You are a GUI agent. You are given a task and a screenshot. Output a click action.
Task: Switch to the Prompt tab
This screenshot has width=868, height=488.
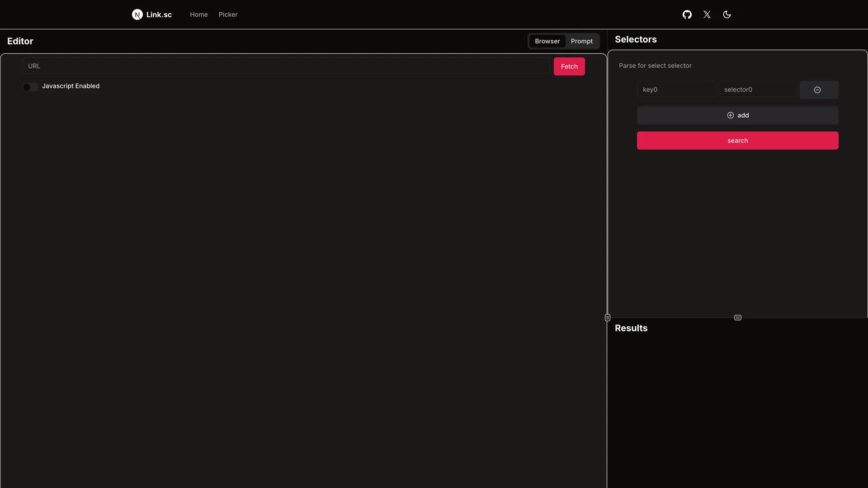point(581,41)
